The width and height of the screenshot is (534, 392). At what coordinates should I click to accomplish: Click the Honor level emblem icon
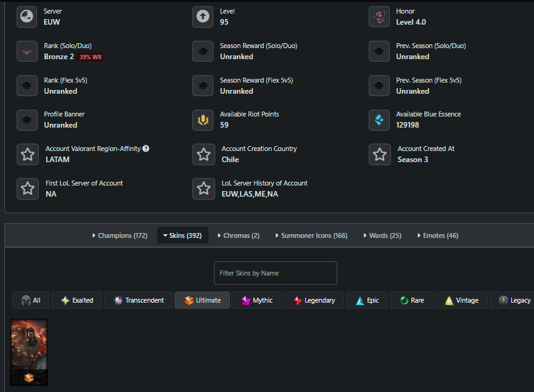point(379,17)
